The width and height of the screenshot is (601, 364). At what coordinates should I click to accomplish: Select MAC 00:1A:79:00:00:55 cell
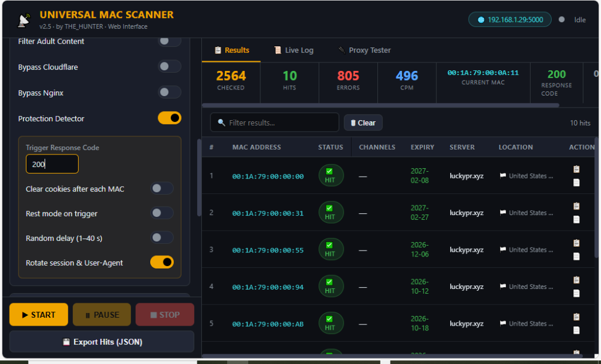coord(268,250)
